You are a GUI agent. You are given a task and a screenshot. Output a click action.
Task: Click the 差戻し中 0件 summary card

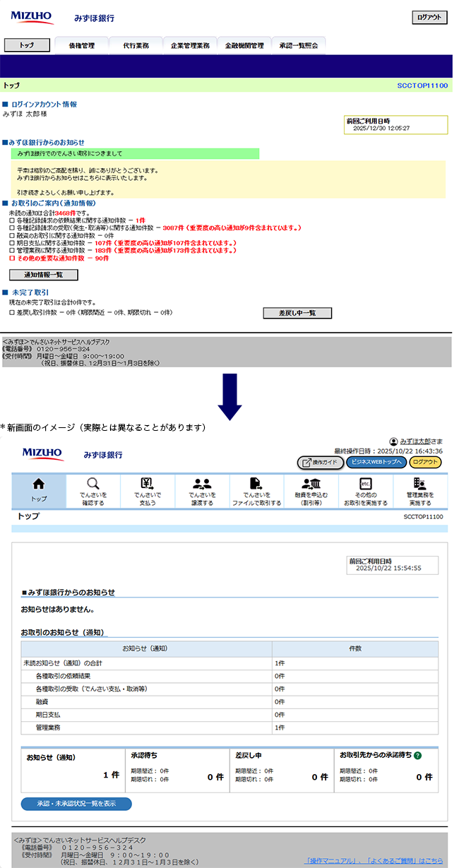tap(282, 770)
